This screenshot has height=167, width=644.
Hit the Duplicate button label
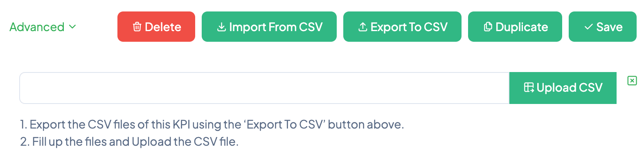[x=522, y=27]
